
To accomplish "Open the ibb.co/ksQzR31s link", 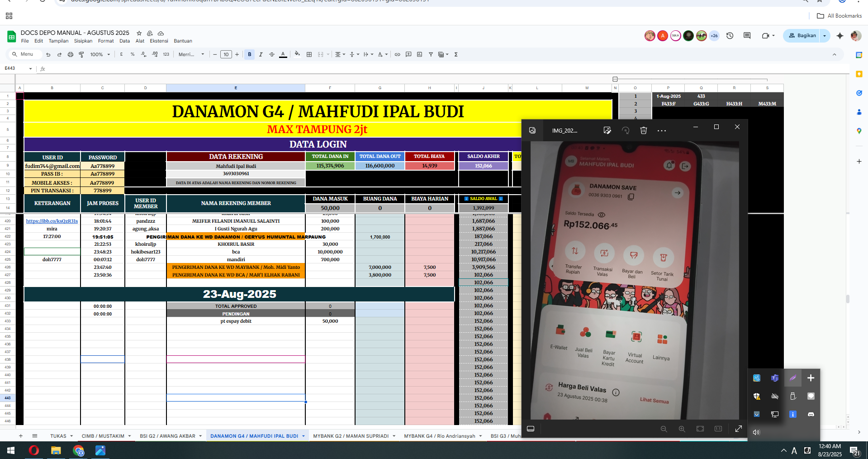I will (52, 221).
